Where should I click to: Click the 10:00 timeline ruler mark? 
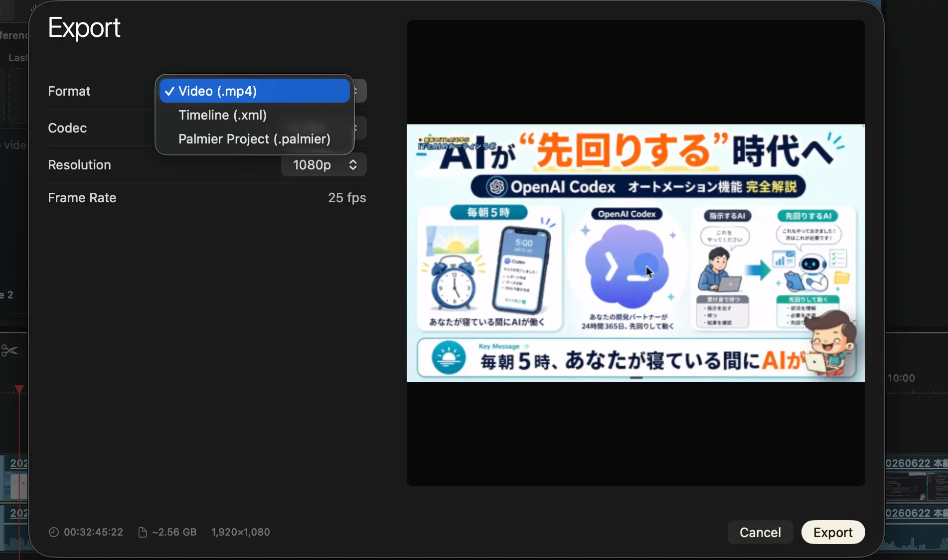click(901, 378)
